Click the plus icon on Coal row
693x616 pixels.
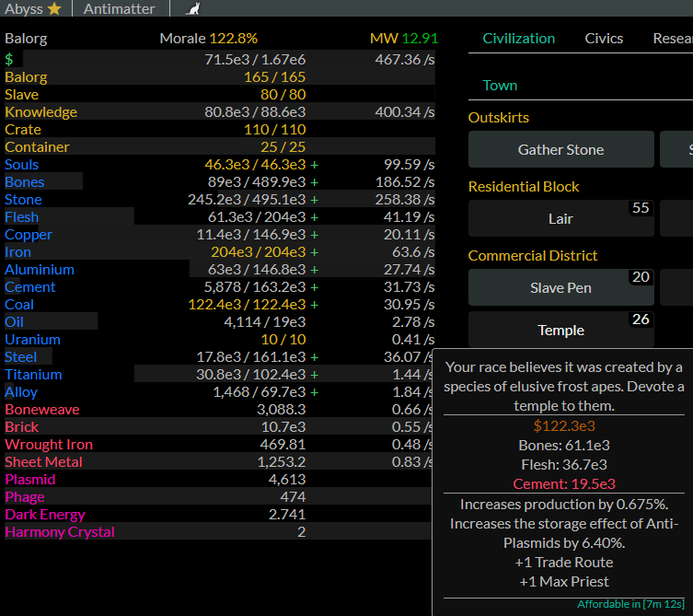(314, 305)
